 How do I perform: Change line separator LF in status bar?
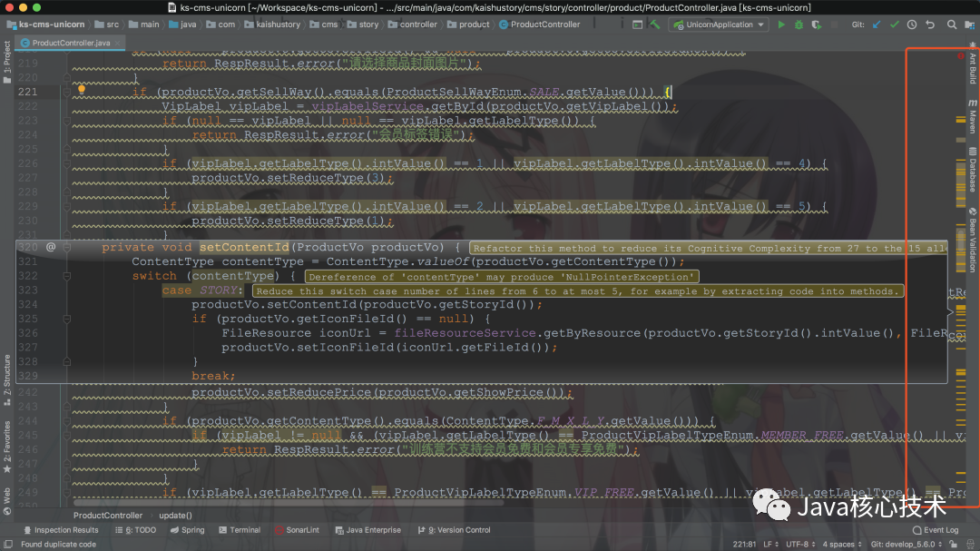pos(771,544)
